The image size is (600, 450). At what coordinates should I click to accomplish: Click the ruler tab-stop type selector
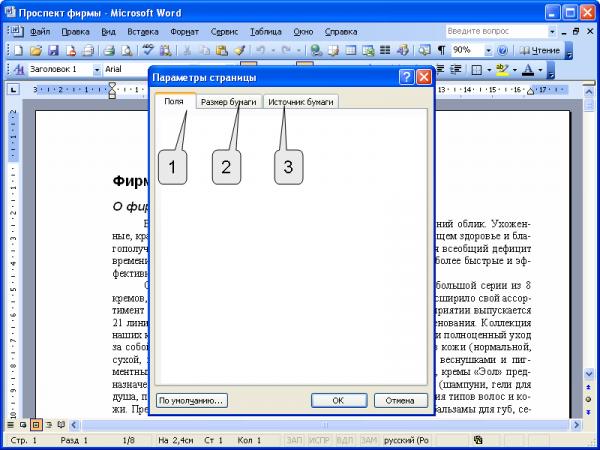(13, 90)
